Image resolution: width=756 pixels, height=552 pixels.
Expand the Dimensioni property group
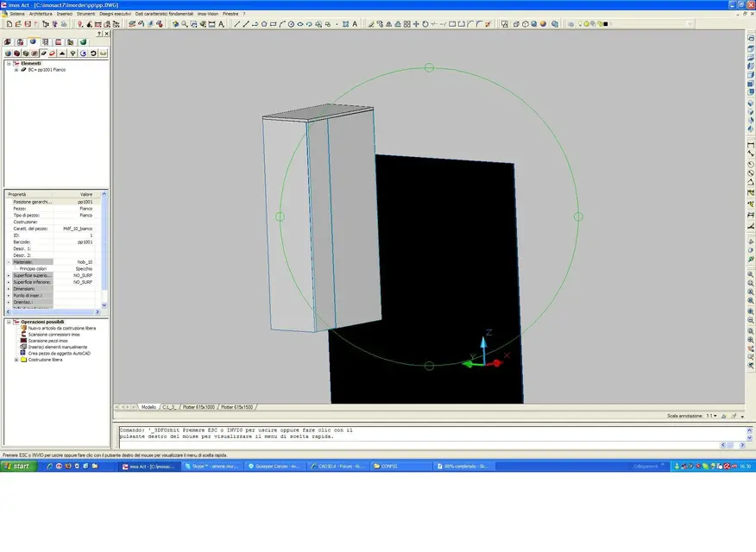(x=9, y=289)
